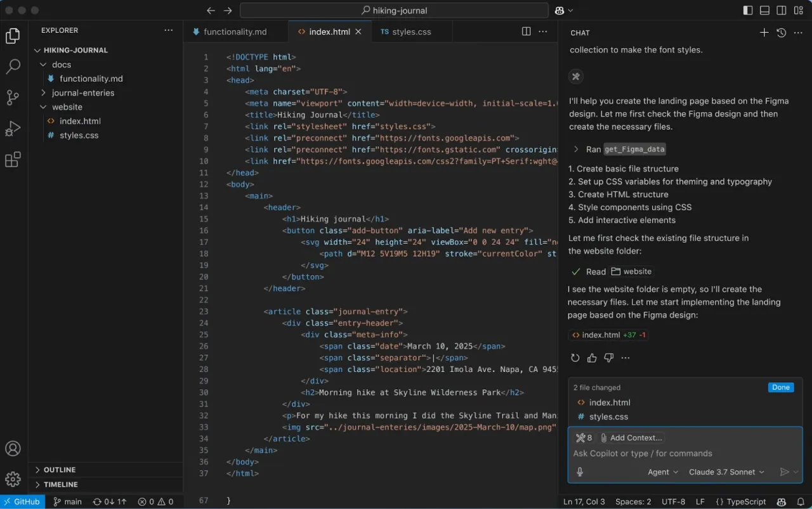Toggle the bottom panel visibility
812x509 pixels.
[x=764, y=10]
